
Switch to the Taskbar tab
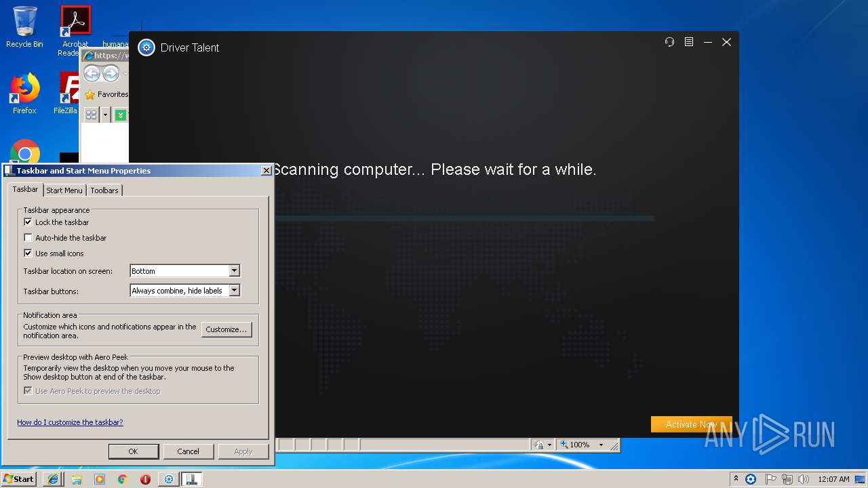pos(25,189)
